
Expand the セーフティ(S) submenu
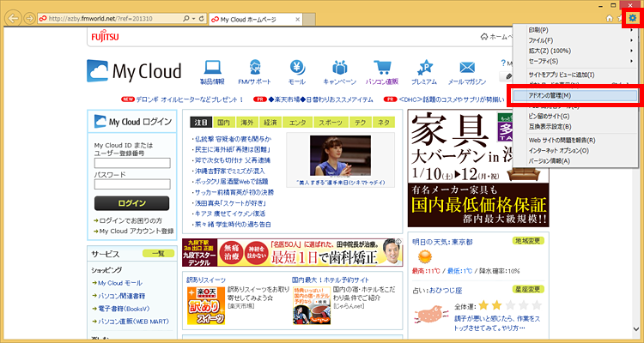pos(575,61)
